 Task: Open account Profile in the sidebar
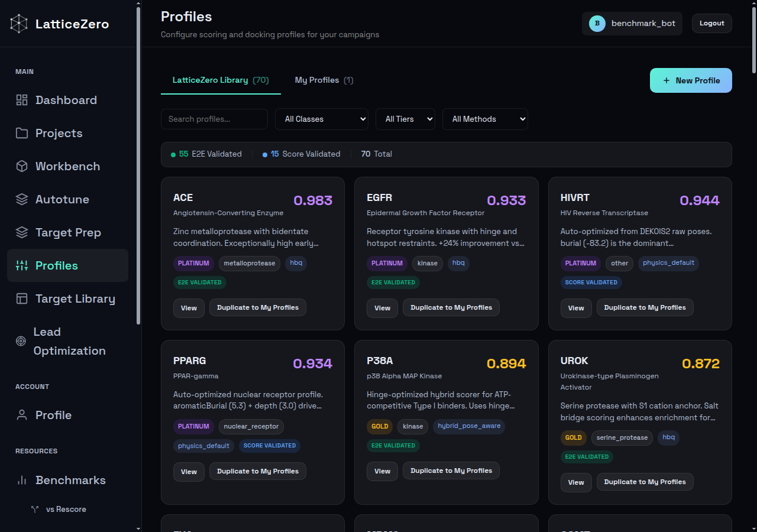pos(67,415)
